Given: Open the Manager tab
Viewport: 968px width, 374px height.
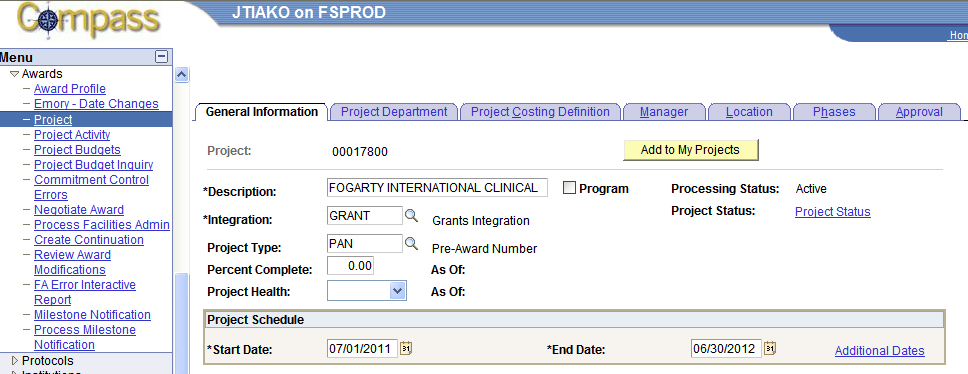Looking at the screenshot, I should [x=664, y=112].
